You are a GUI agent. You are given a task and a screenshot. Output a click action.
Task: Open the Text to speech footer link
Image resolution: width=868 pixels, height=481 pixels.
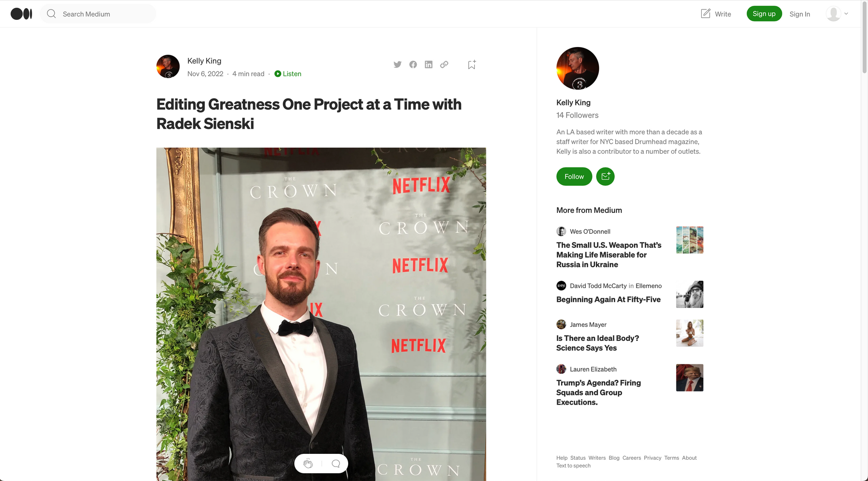pyautogui.click(x=573, y=466)
